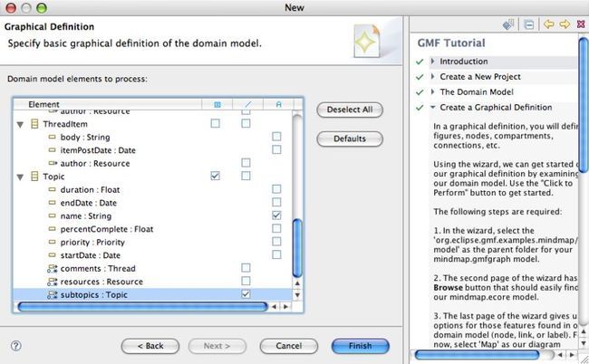Click the cheat sheet select icon in toolbar

(508, 24)
